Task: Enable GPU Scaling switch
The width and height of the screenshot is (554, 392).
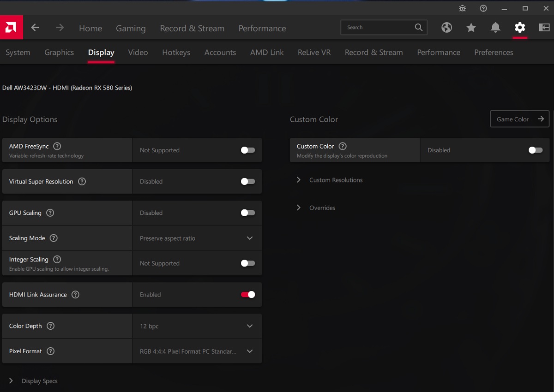Action: 248,213
